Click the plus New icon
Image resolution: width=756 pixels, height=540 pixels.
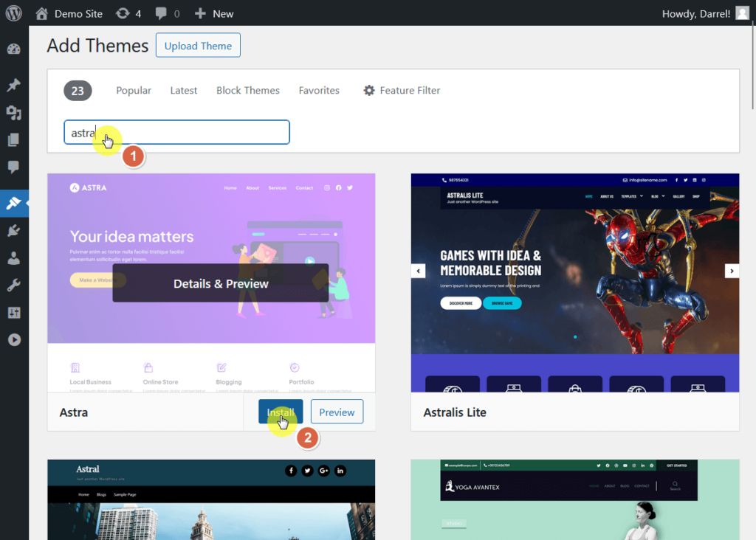pos(200,13)
